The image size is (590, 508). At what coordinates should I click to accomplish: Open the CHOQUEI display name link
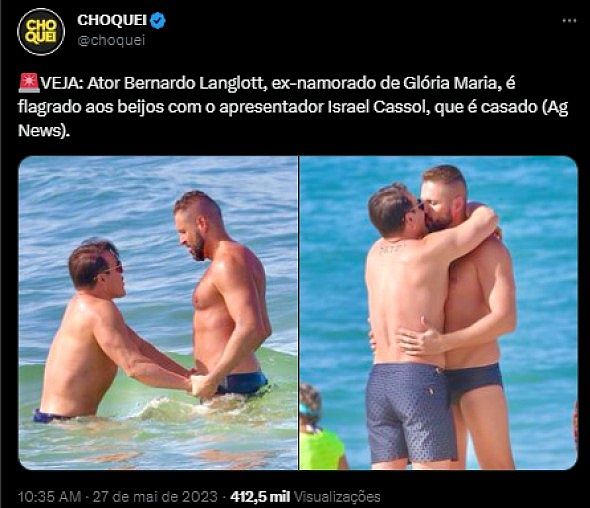coord(112,20)
